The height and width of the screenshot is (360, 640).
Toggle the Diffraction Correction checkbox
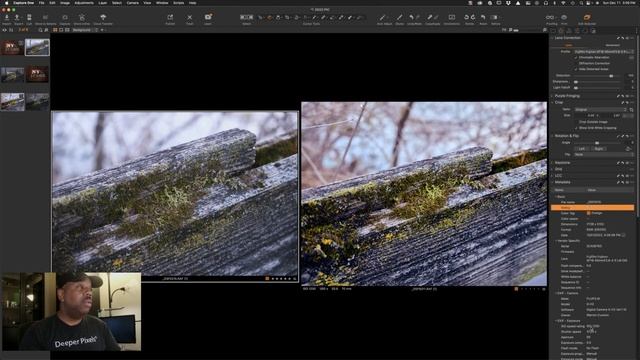coord(576,63)
